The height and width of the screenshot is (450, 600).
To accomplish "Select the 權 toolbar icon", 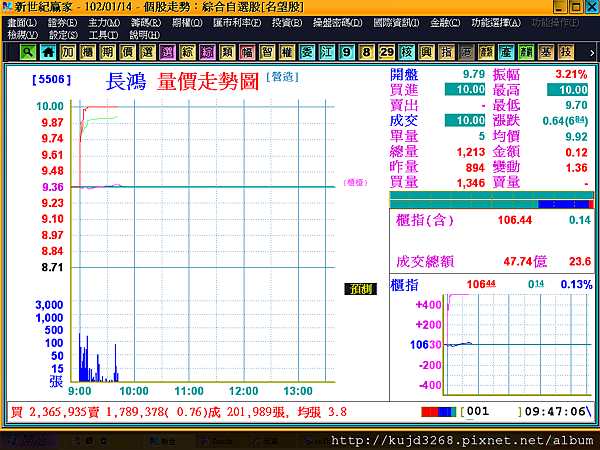I will point(287,52).
